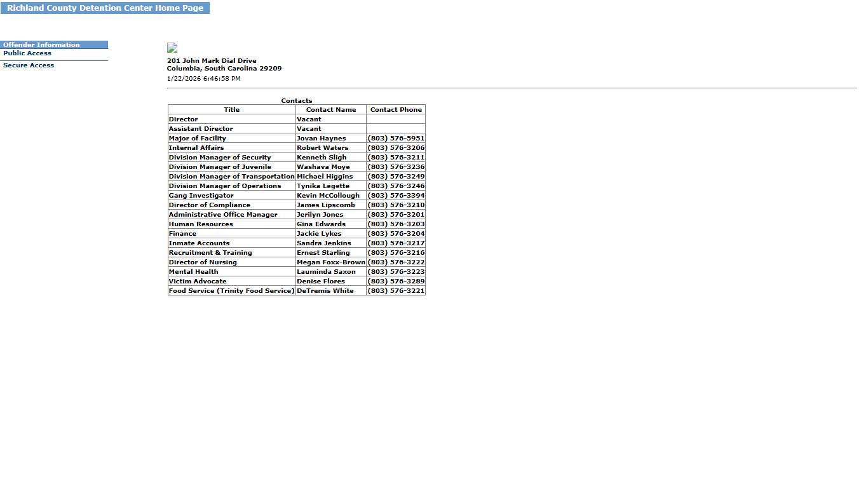Screen dimensions: 868x488
Task: Click the 201 John Mark Dial Drive address
Action: pyautogui.click(x=212, y=61)
